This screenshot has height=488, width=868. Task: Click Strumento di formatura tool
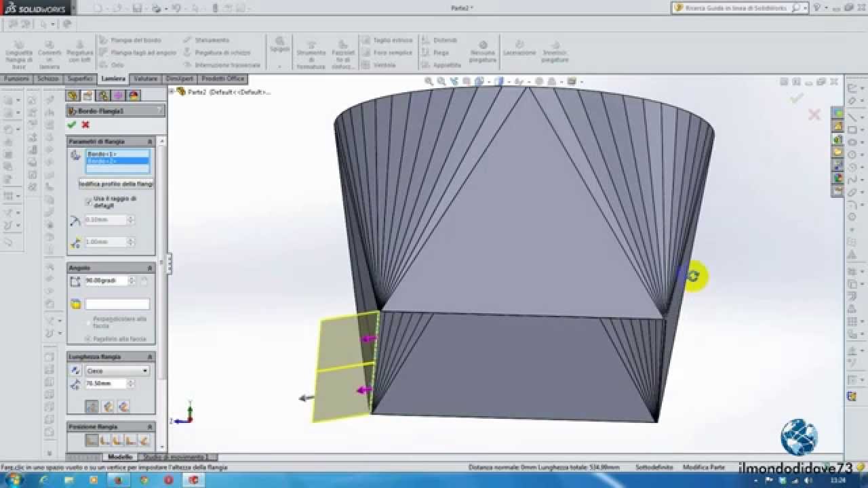311,54
